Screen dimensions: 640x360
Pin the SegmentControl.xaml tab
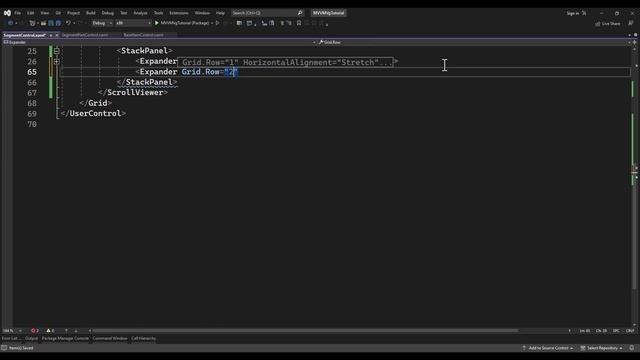[x=51, y=35]
